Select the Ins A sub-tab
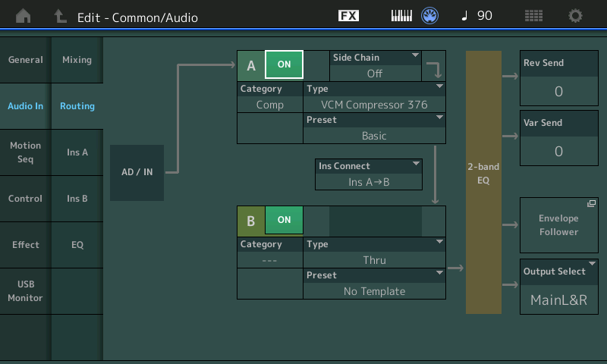The height and width of the screenshot is (364, 607). point(77,152)
